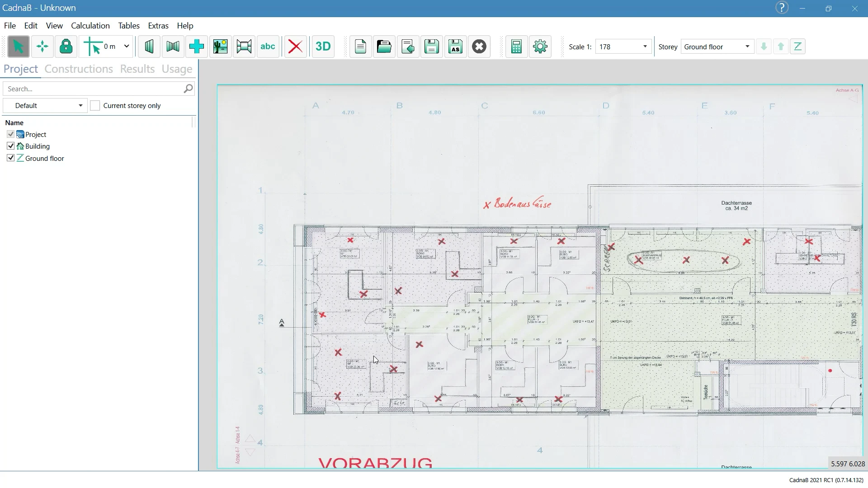Click the red X delete tool
868x488 pixels.
pyautogui.click(x=296, y=47)
